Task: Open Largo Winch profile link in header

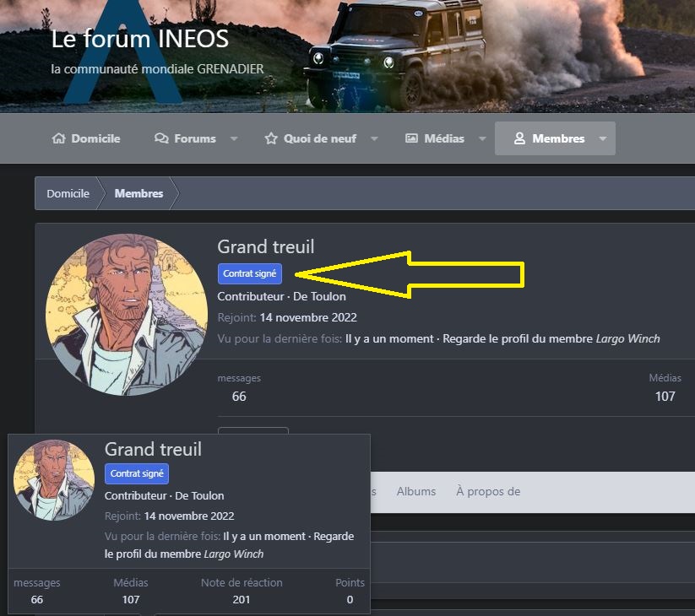Action: click(x=627, y=338)
